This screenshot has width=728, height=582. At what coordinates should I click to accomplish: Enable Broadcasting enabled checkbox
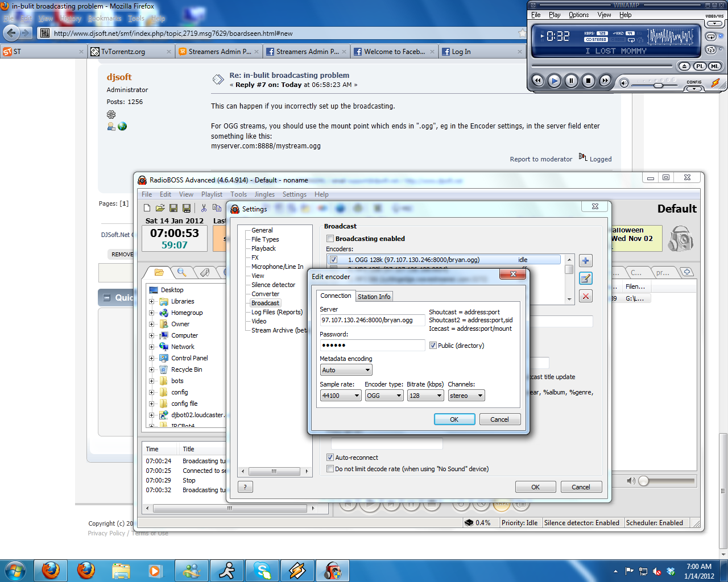pos(330,239)
